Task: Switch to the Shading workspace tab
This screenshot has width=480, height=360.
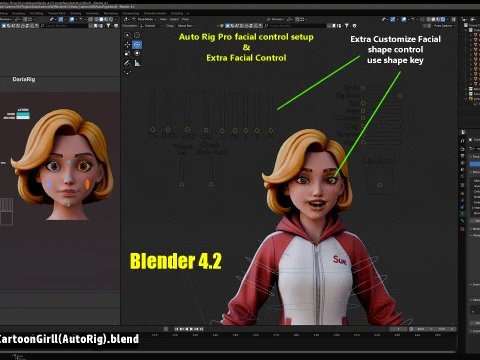Action: point(76,13)
